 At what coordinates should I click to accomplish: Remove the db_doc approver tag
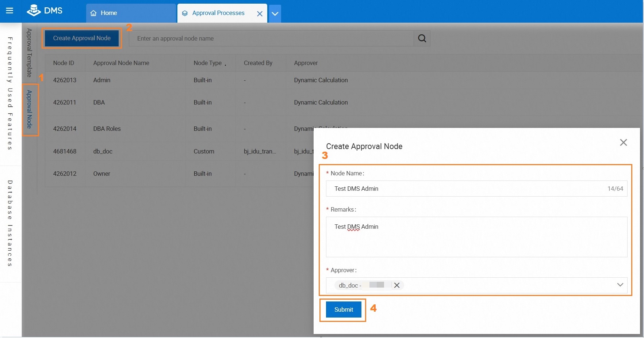pyautogui.click(x=397, y=285)
